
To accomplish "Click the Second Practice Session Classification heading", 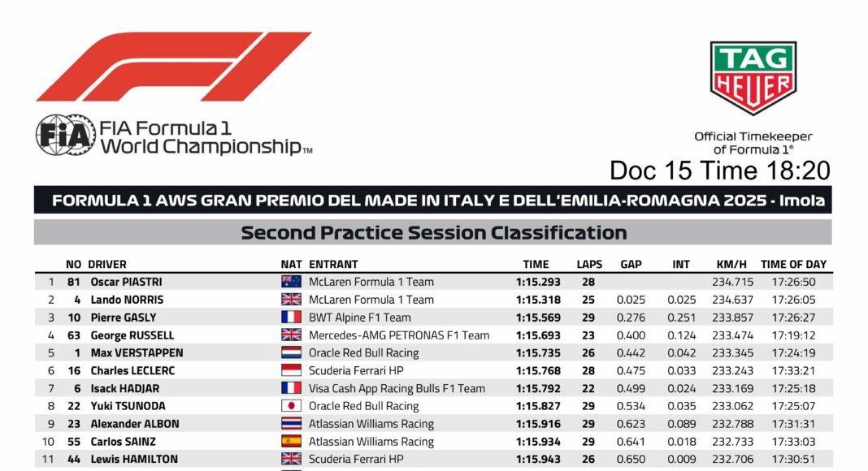I will pyautogui.click(x=433, y=233).
